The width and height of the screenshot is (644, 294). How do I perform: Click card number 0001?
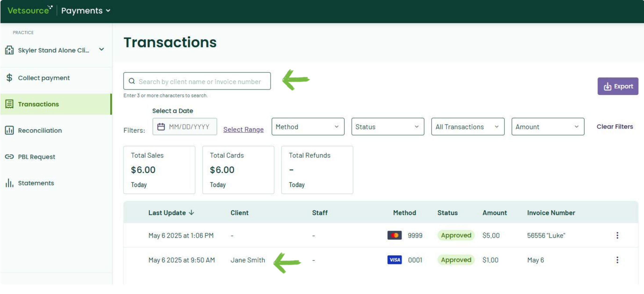point(415,260)
